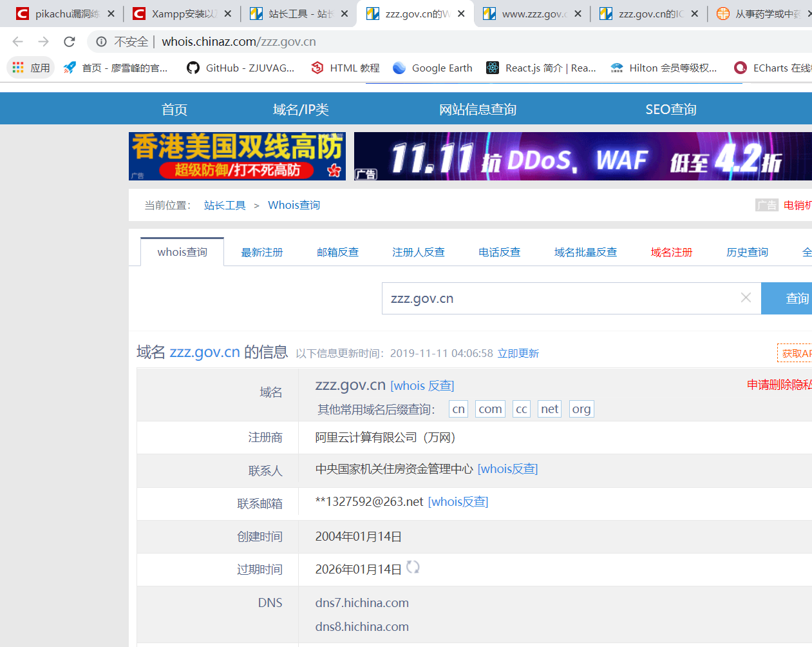Switch to the www.zzz.gov.cn browser tab
Screen dimensions: 812x647
pos(525,14)
